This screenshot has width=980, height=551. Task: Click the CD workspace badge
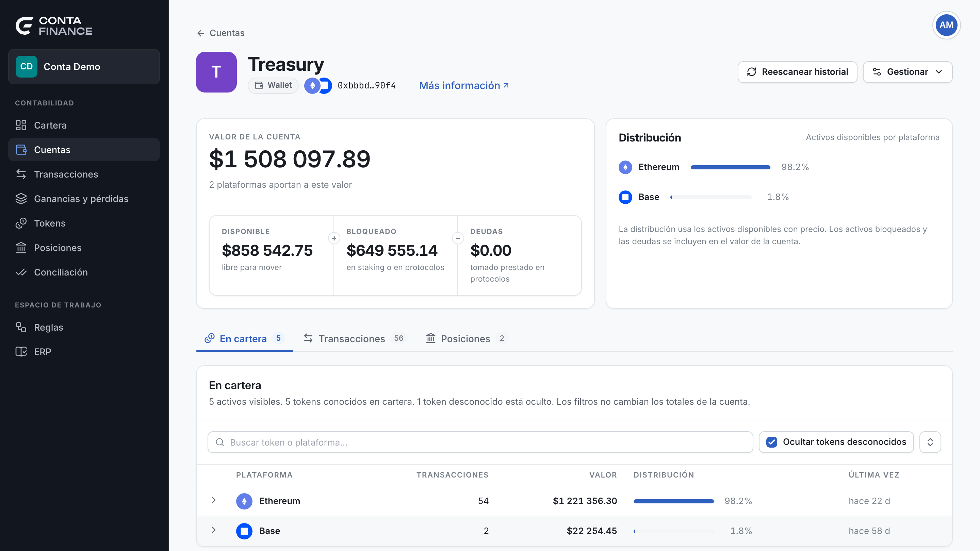click(26, 67)
